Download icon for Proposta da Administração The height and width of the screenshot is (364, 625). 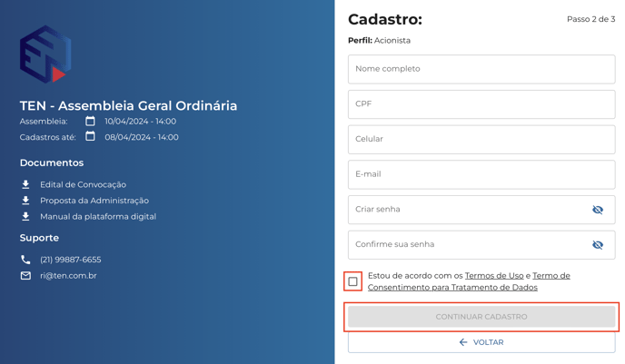pos(25,201)
